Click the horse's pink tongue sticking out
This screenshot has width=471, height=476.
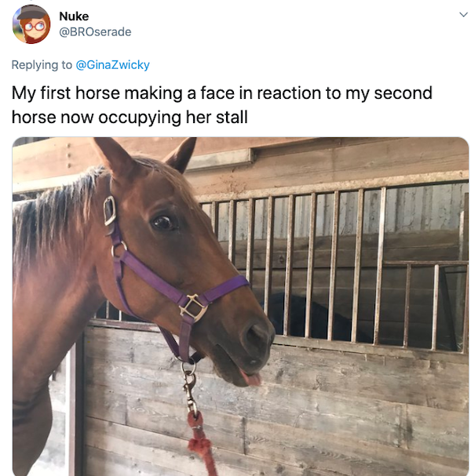251,378
